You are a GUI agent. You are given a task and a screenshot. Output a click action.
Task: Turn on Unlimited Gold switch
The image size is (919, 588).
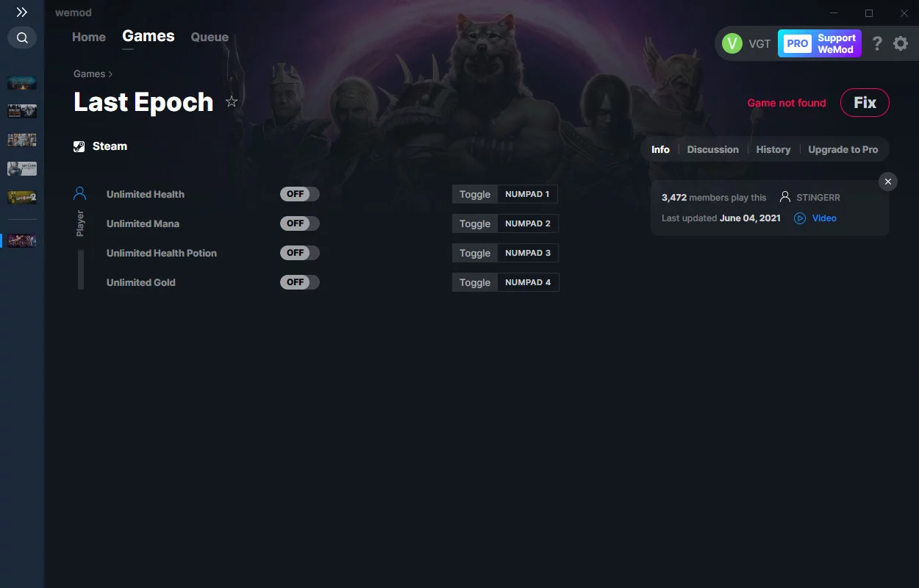coord(300,282)
